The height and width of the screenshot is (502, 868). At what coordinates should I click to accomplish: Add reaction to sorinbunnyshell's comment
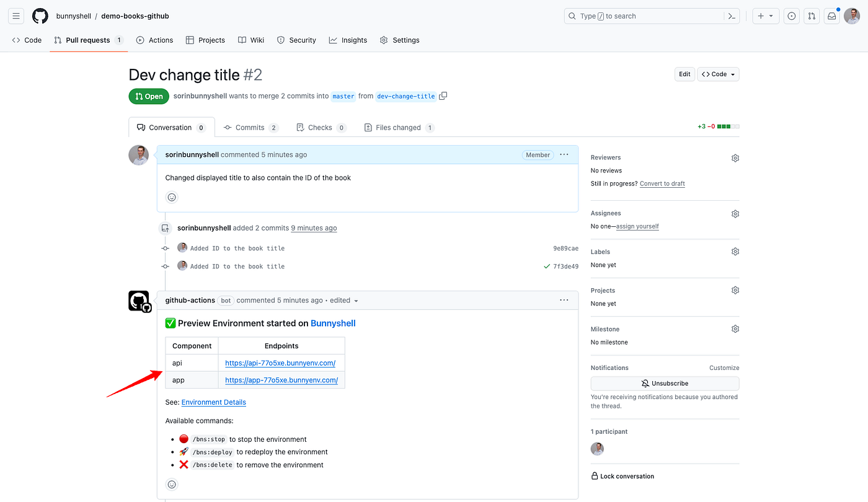(x=172, y=197)
